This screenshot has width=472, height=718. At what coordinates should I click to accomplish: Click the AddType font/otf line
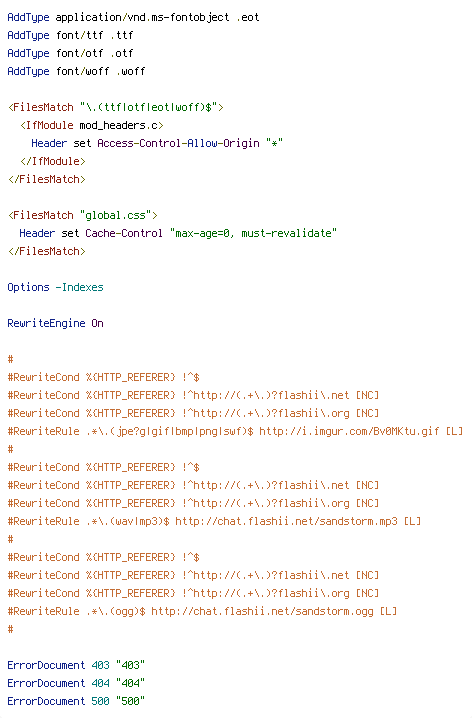[x=70, y=53]
